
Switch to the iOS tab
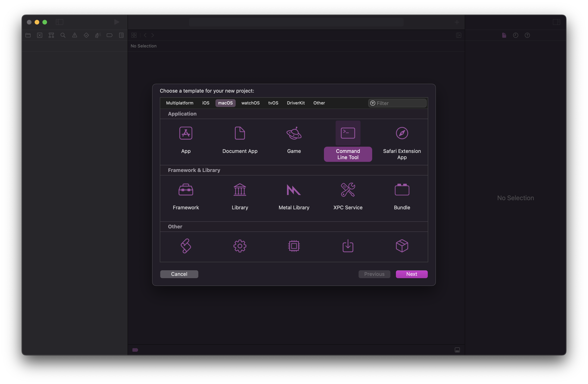(206, 103)
